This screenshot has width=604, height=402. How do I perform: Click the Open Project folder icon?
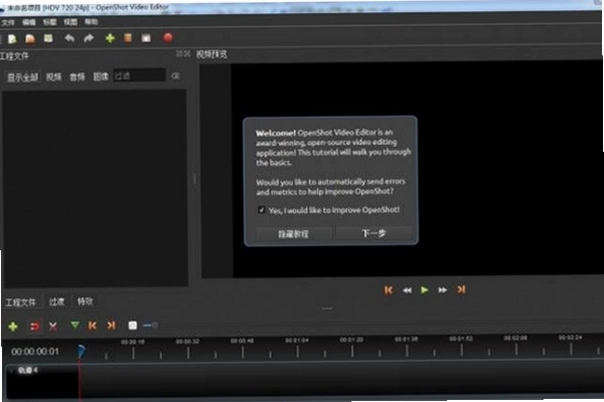coord(30,39)
